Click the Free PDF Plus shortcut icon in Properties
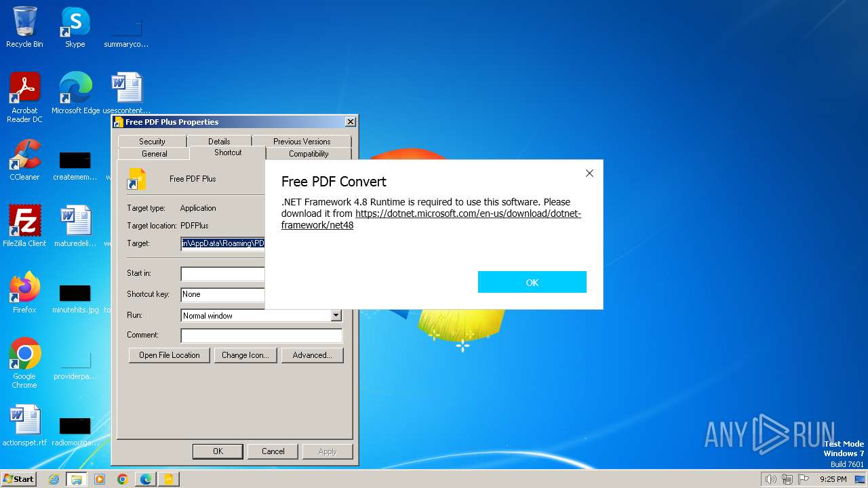The width and height of the screenshot is (868, 488). pos(137,179)
